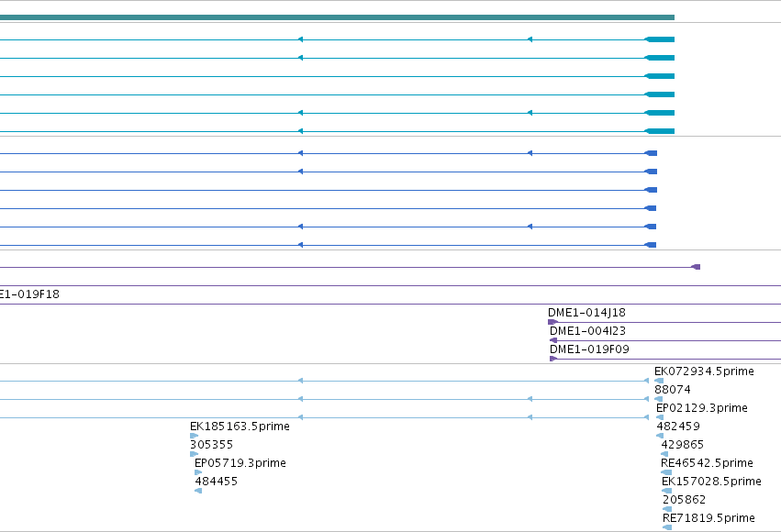Select the arrow glyph beneath 429865
781x532 pixels.
coord(664,454)
